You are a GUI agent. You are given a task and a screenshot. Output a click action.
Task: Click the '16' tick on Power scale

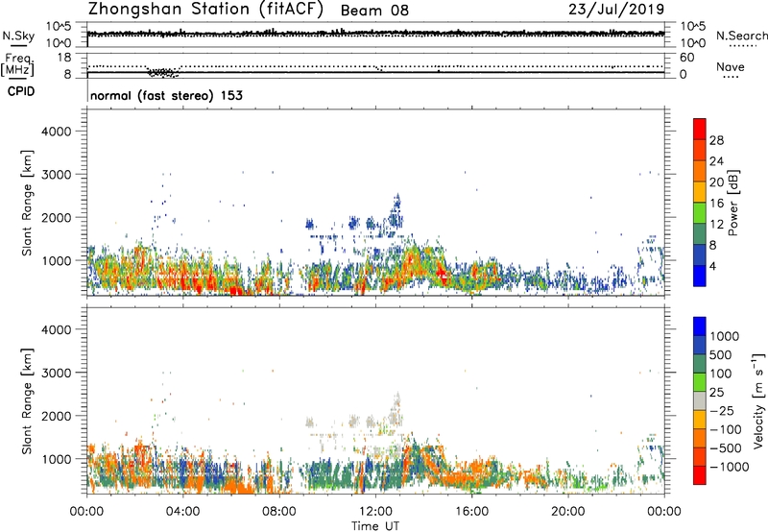coord(716,203)
